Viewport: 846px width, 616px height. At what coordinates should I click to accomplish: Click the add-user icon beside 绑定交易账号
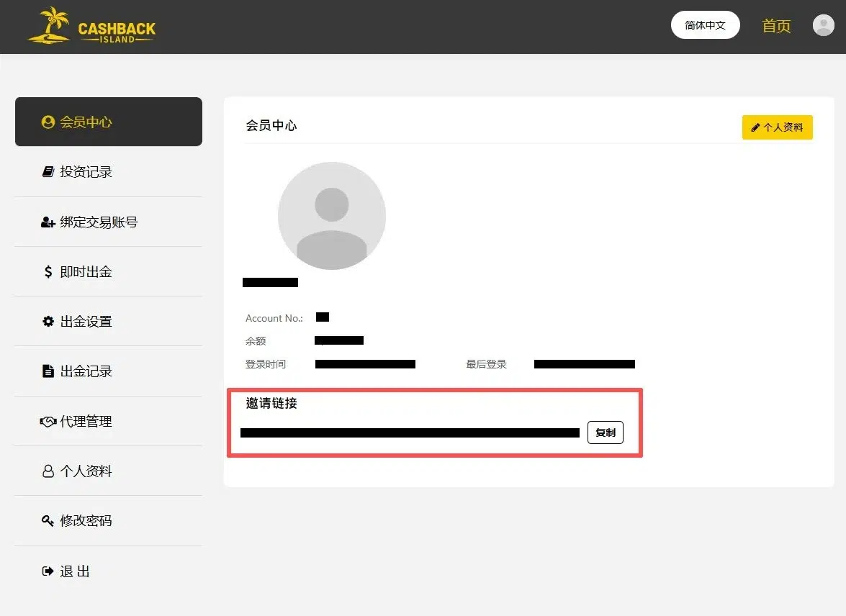click(x=48, y=222)
